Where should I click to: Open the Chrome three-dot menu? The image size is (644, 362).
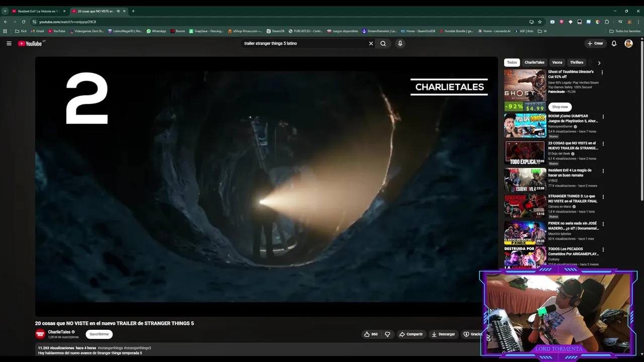[638, 22]
